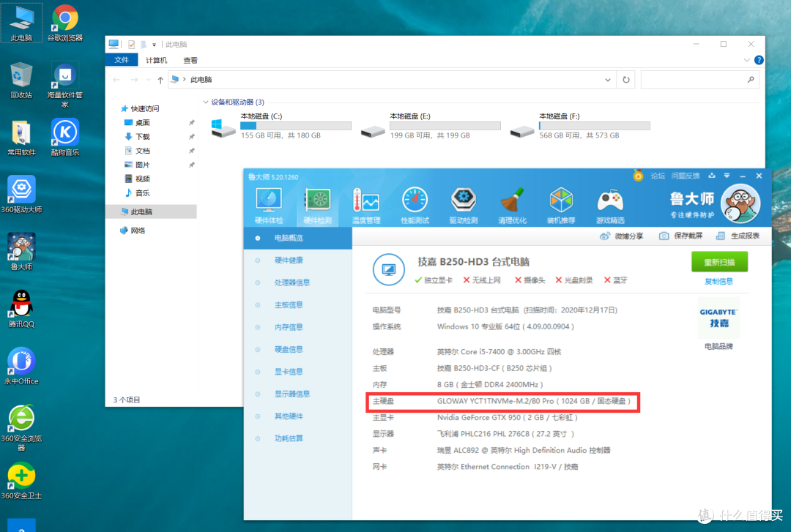Launch 360驱动大师 desktop shortcut
This screenshot has height=532, width=791.
click(21, 195)
